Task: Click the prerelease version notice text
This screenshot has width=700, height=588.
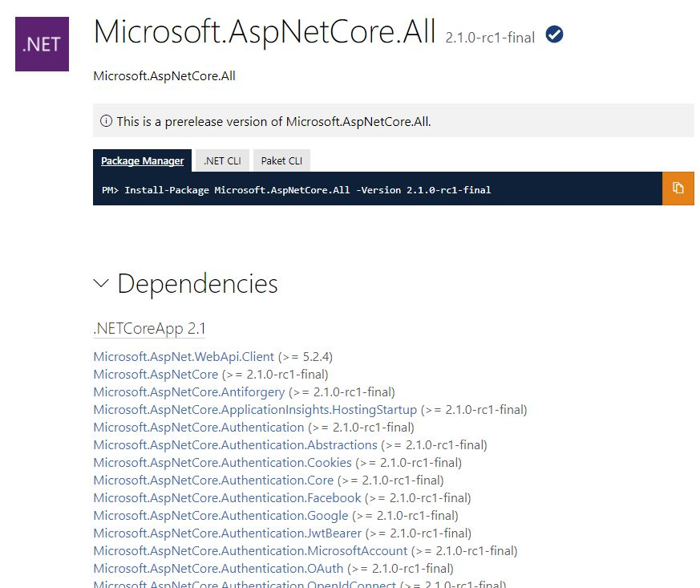Action: pos(273,121)
